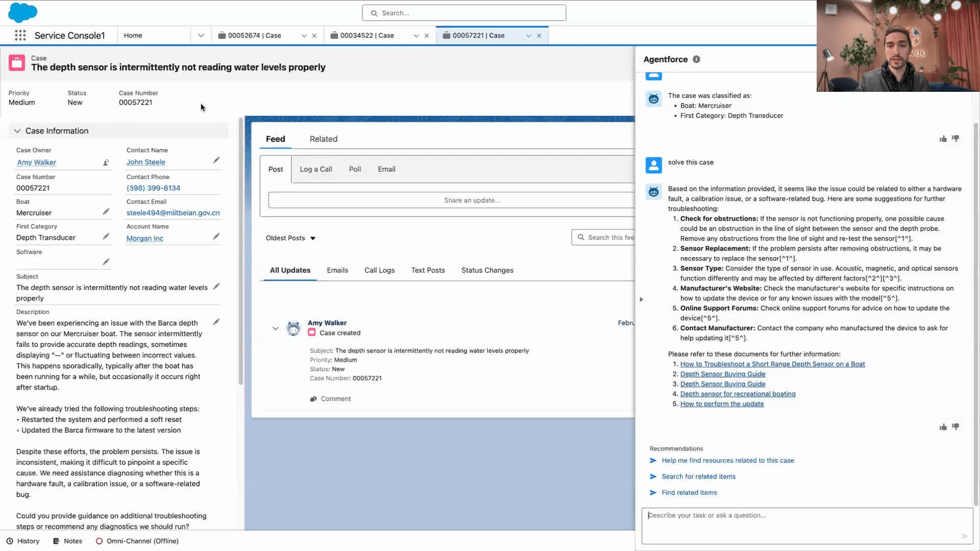The height and width of the screenshot is (551, 980).
Task: Thumbs down the troubleshooting suggestions response
Action: tap(955, 427)
